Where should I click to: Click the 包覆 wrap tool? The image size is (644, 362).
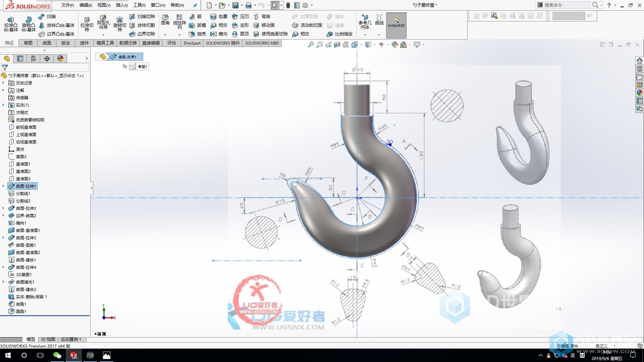[x=219, y=16]
